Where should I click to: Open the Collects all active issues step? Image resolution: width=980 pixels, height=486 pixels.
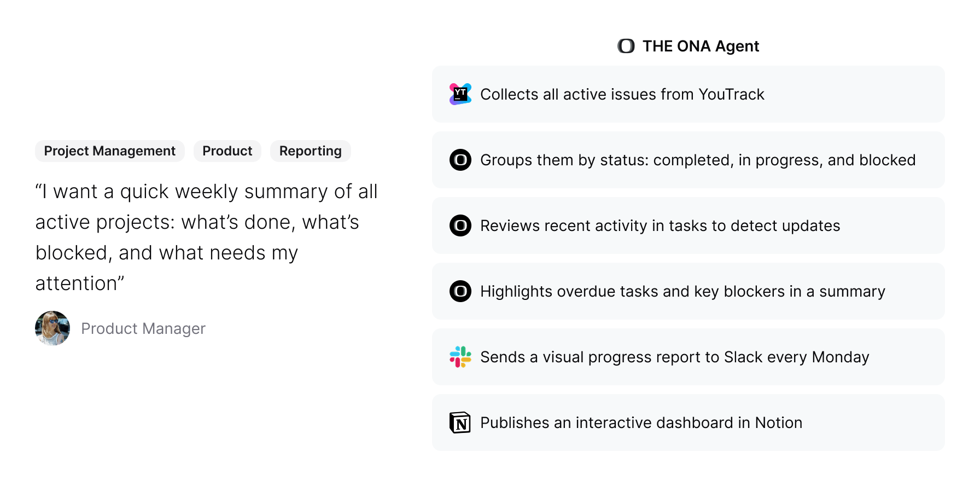(x=622, y=94)
